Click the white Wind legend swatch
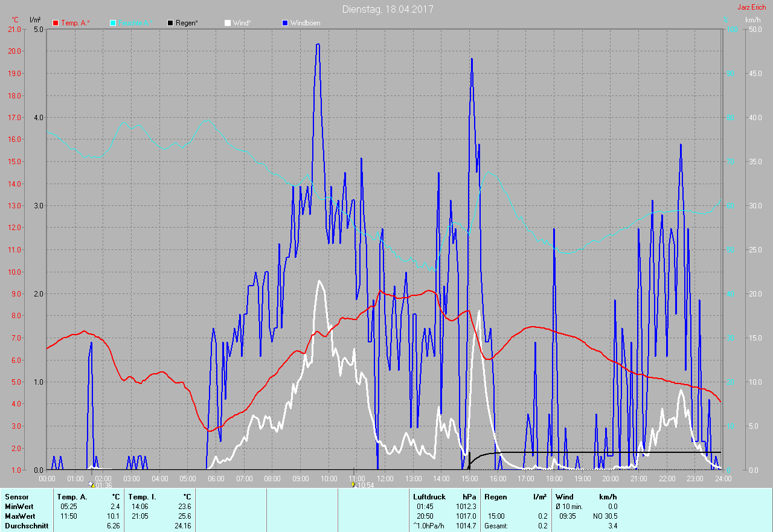 (228, 23)
